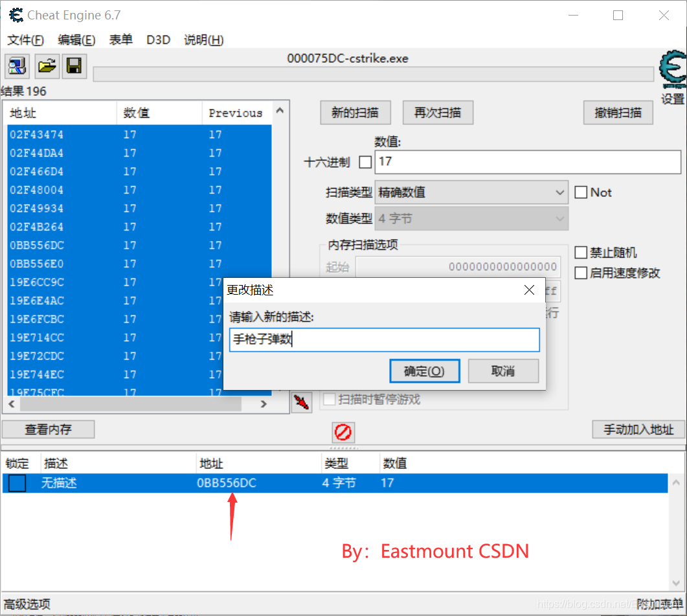The height and width of the screenshot is (616, 687).
Task: Click the 数值 input field showing 17
Action: point(528,162)
